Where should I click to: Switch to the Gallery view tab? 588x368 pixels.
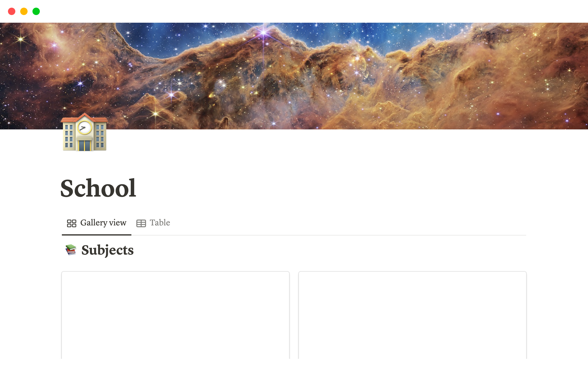click(x=96, y=223)
